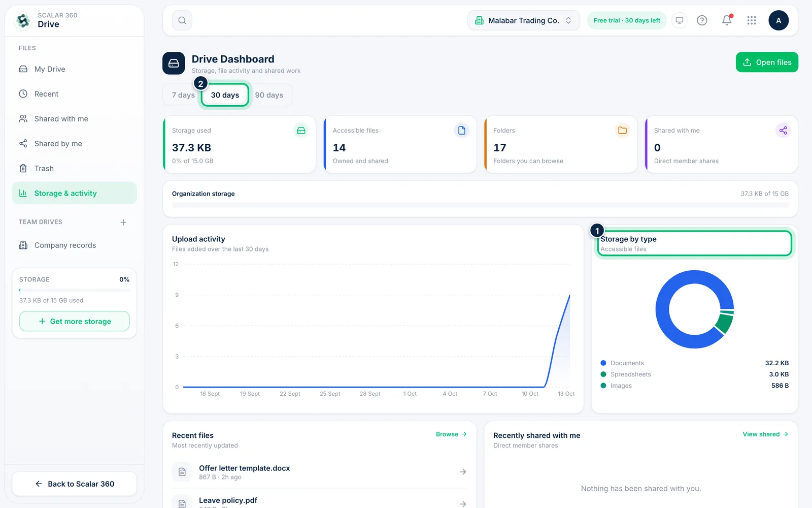Click the Images 586 B value

[780, 386]
